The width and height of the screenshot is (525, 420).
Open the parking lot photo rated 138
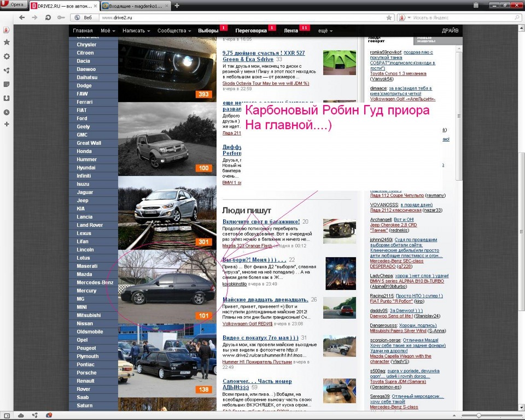(x=167, y=360)
